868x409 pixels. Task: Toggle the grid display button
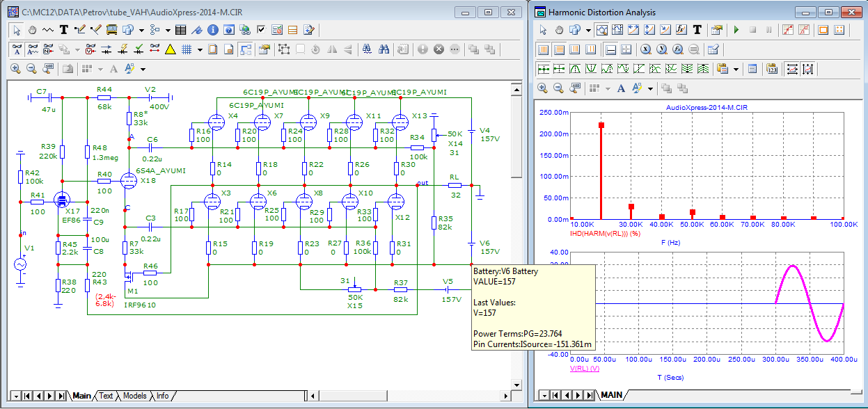187,49
